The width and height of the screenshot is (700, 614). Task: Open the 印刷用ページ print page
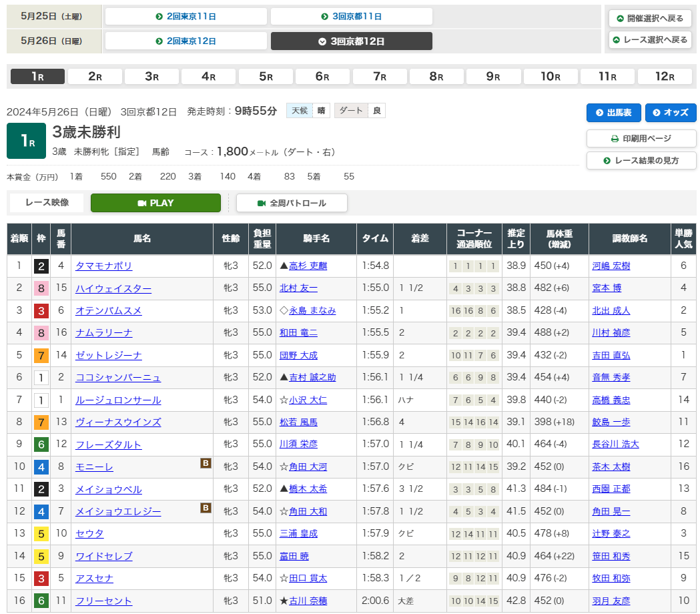641,139
